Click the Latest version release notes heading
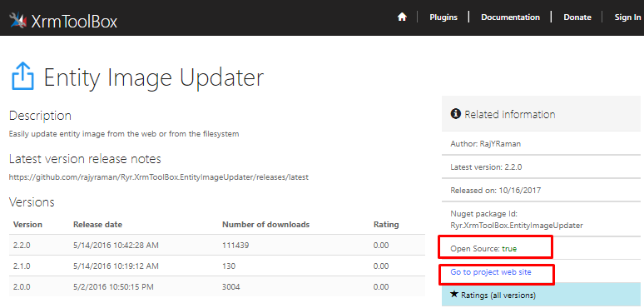Image resolution: width=644 pixels, height=308 pixels. [x=85, y=159]
